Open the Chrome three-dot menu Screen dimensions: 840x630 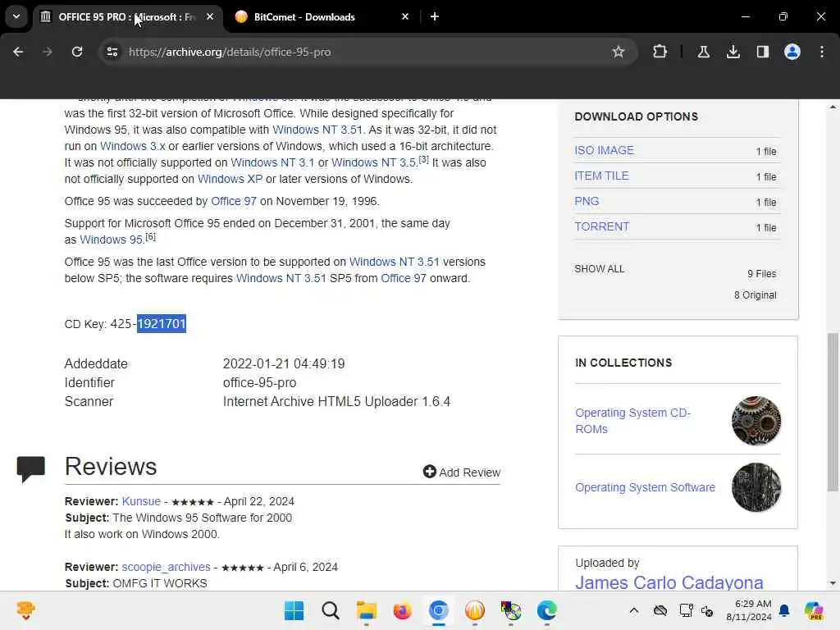click(822, 52)
